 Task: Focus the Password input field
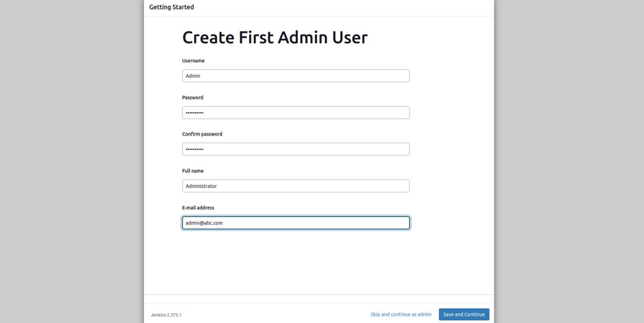pyautogui.click(x=296, y=112)
